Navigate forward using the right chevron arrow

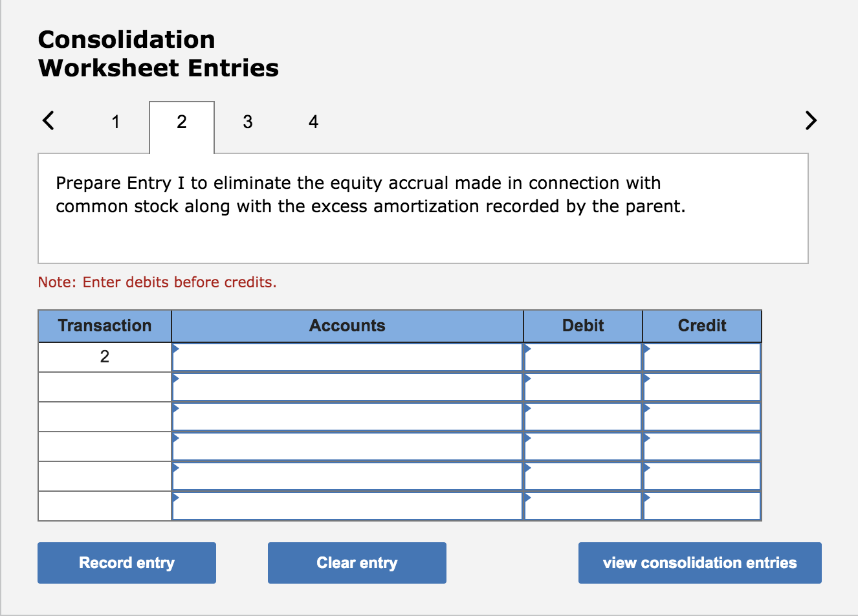pyautogui.click(x=810, y=120)
